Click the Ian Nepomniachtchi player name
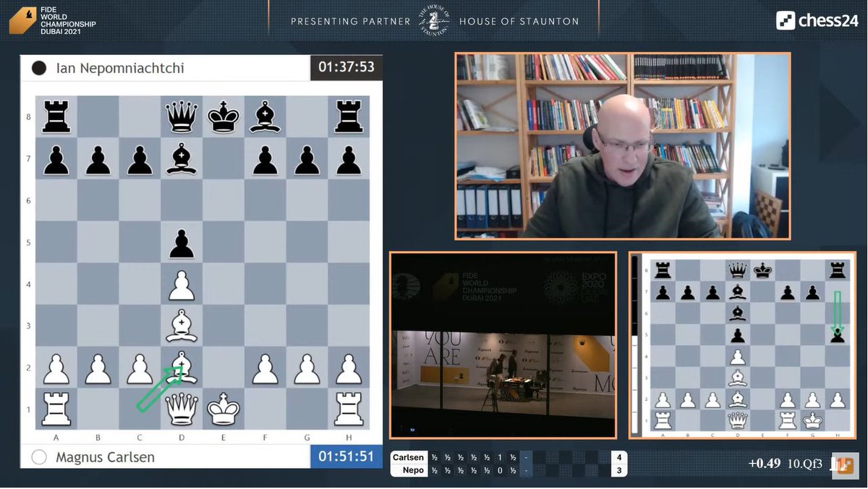Viewport: 868px width, 489px height. click(120, 69)
